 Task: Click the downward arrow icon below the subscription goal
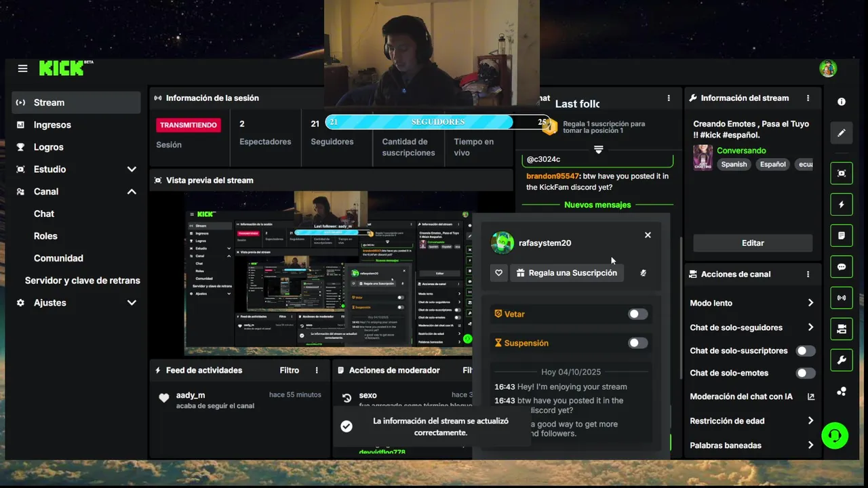(598, 149)
